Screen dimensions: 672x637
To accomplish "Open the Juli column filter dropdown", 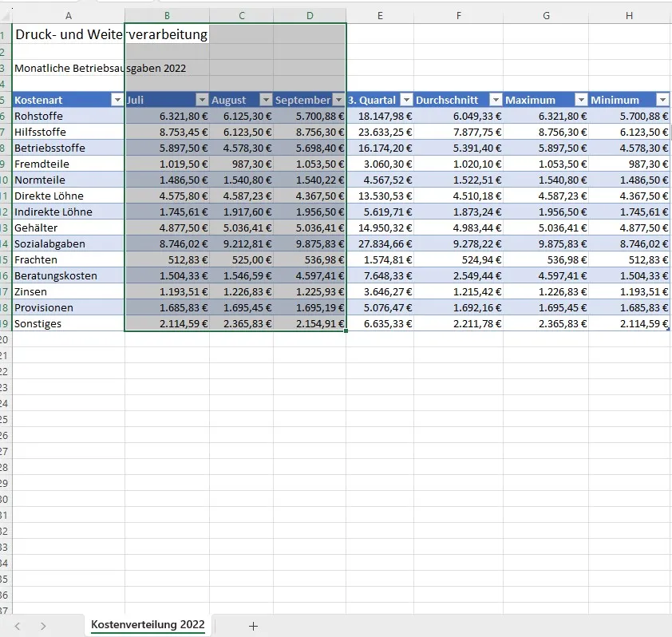I will (x=201, y=100).
